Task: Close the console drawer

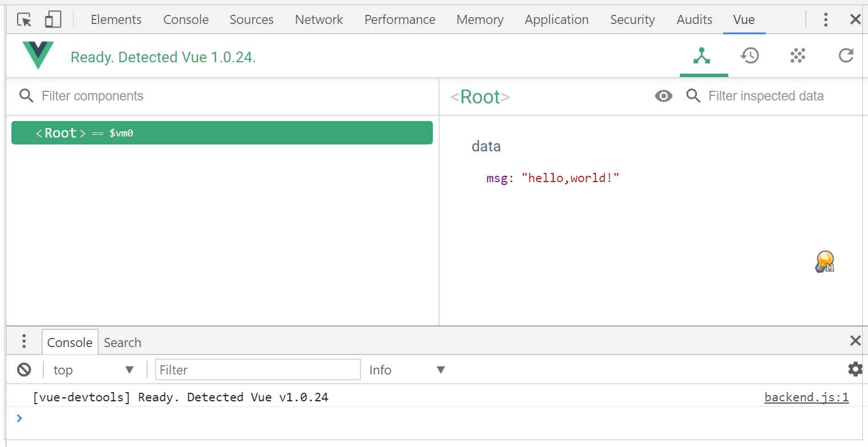Action: [x=855, y=341]
